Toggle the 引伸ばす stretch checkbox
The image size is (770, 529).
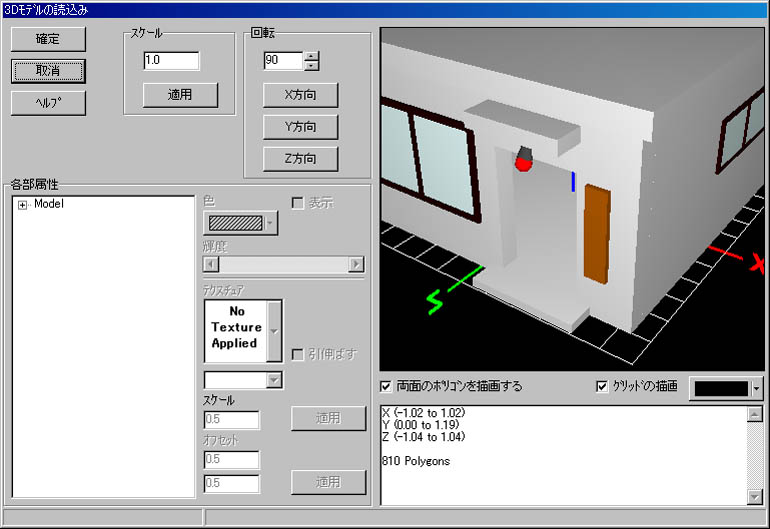point(298,355)
